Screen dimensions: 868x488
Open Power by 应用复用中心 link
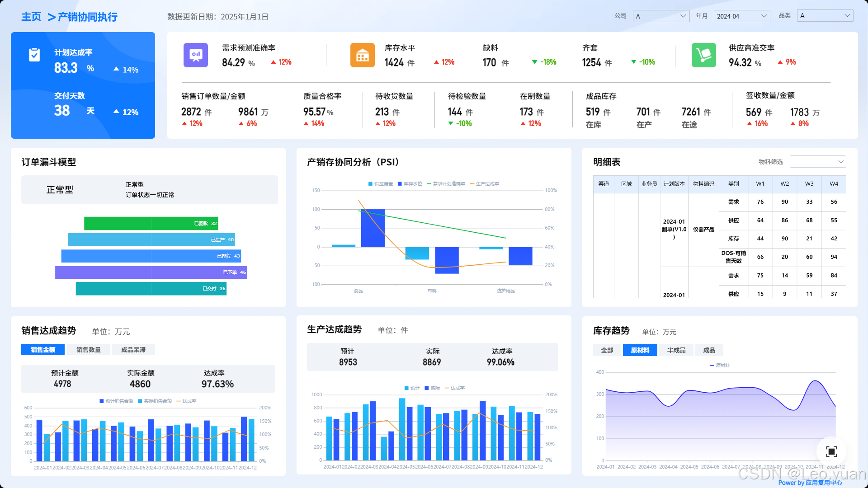click(810, 483)
